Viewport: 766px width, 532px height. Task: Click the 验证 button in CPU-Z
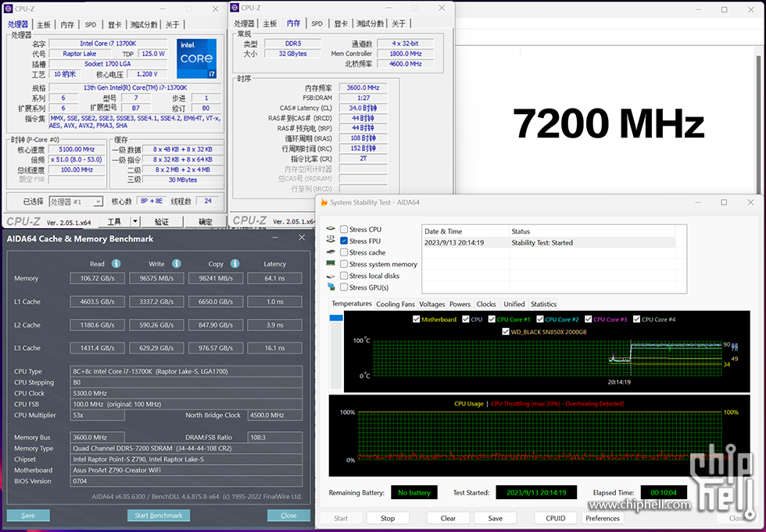pos(162,222)
